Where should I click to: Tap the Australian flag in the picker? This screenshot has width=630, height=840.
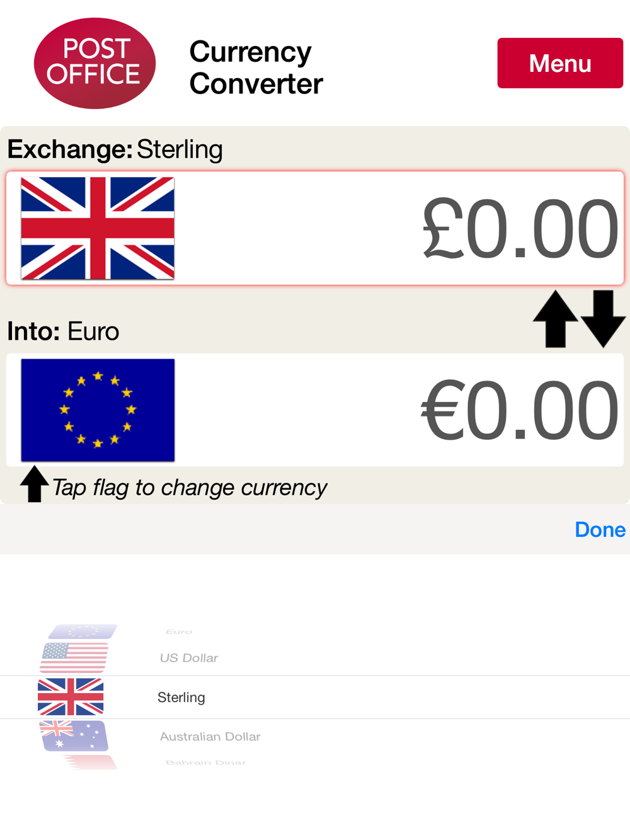click(x=74, y=736)
